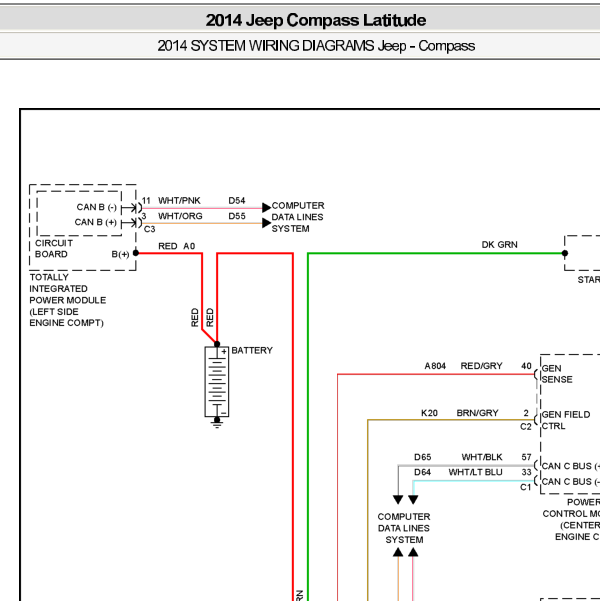
Task: Select the title '2014 Jeep Compass Latitude'
Action: pos(316,20)
